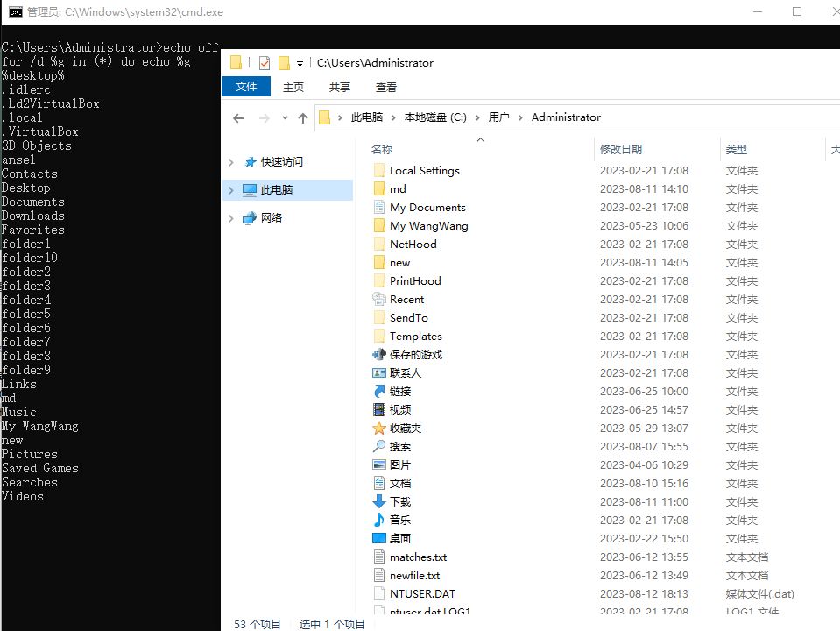This screenshot has width=840, height=631.
Task: Click 媒体文件(.dat) type cell
Action: pyautogui.click(x=759, y=593)
